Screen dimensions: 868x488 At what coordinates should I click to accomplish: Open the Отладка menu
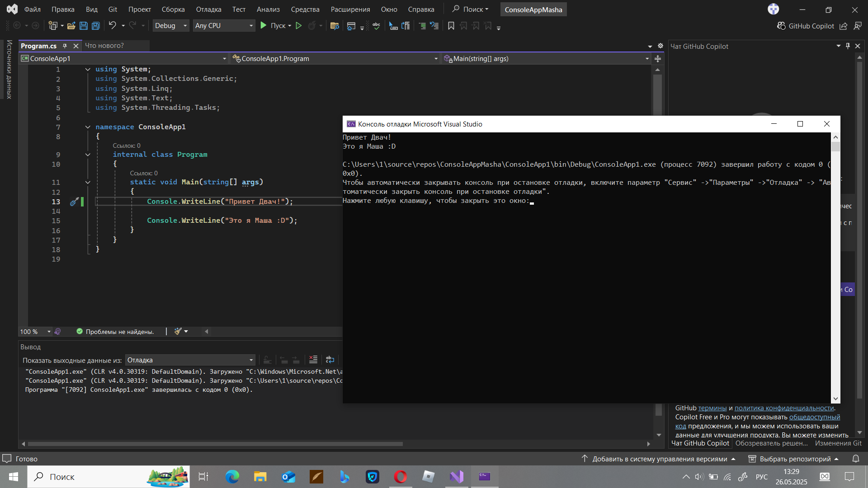click(208, 9)
